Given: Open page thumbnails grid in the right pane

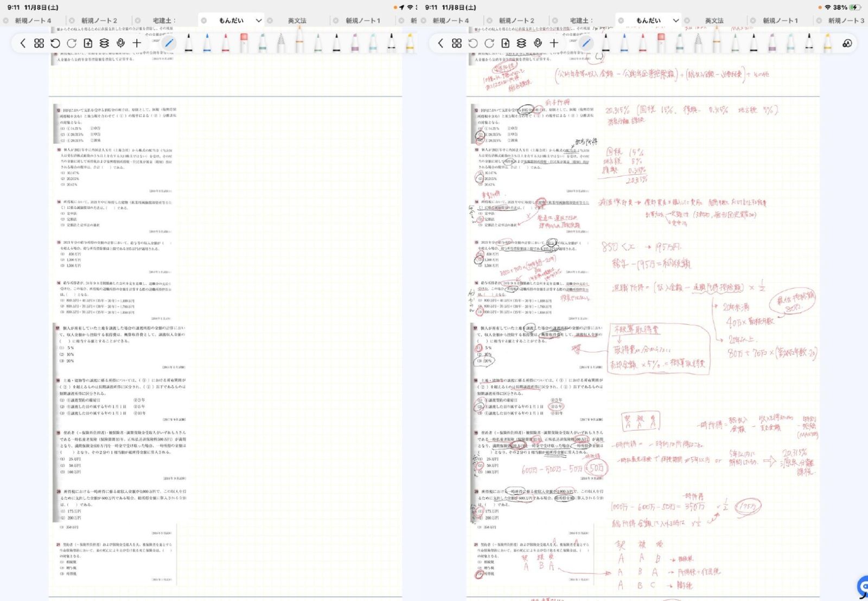Looking at the screenshot, I should [457, 43].
